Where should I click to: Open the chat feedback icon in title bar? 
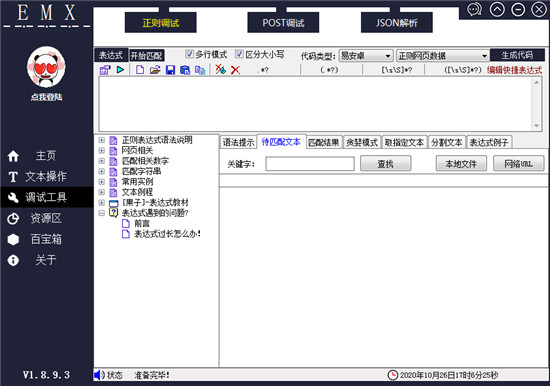[x=474, y=9]
